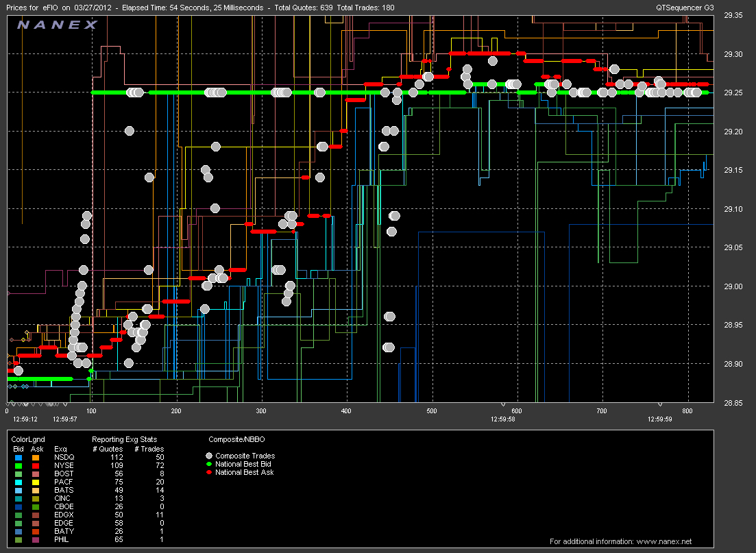Click the 29.15 price axis label

click(733, 170)
